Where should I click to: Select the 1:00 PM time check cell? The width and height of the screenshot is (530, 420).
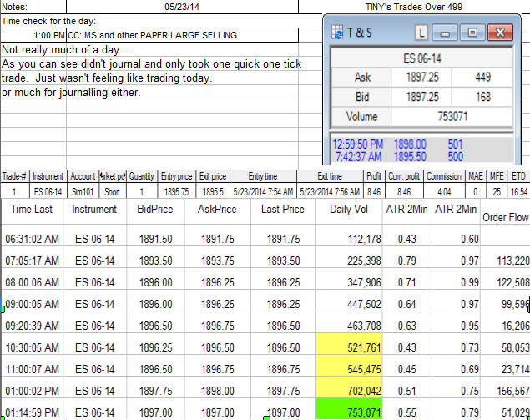point(33,35)
